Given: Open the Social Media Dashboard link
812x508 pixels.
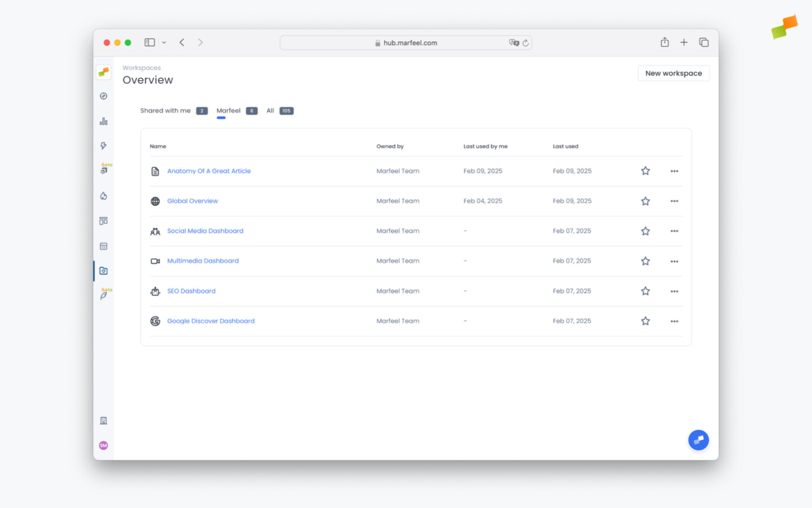Looking at the screenshot, I should coord(205,231).
